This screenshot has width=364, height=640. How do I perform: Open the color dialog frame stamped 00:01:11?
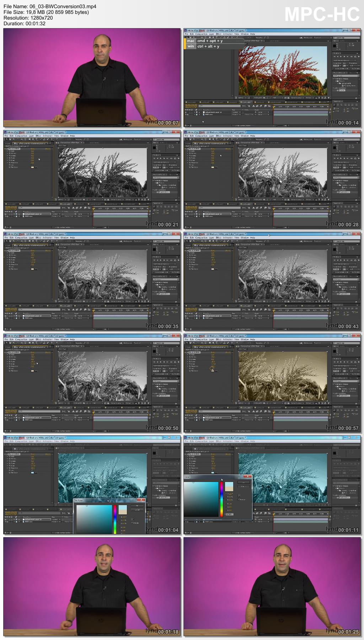(272, 484)
